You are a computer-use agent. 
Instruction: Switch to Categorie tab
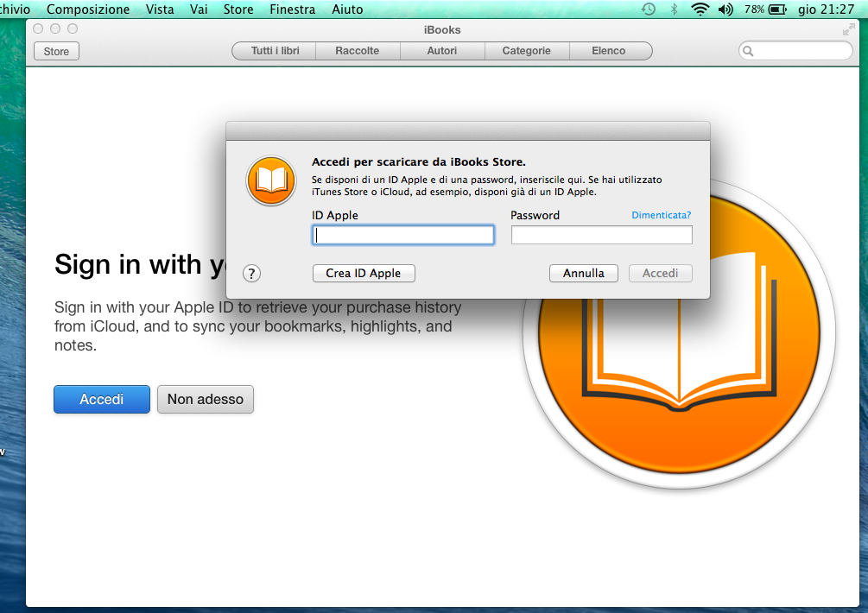coord(527,51)
